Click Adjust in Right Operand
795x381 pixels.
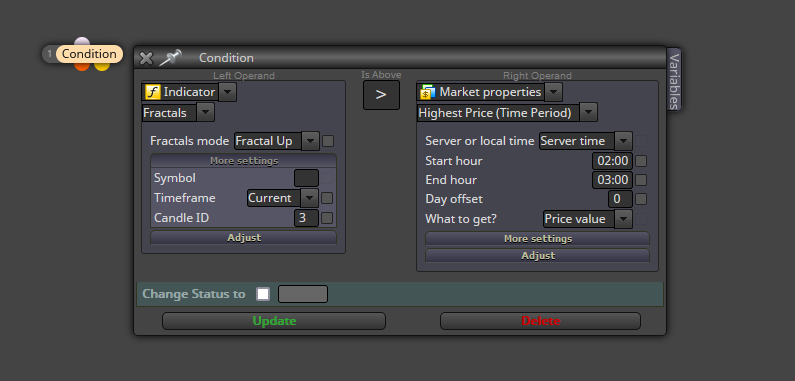(x=537, y=256)
